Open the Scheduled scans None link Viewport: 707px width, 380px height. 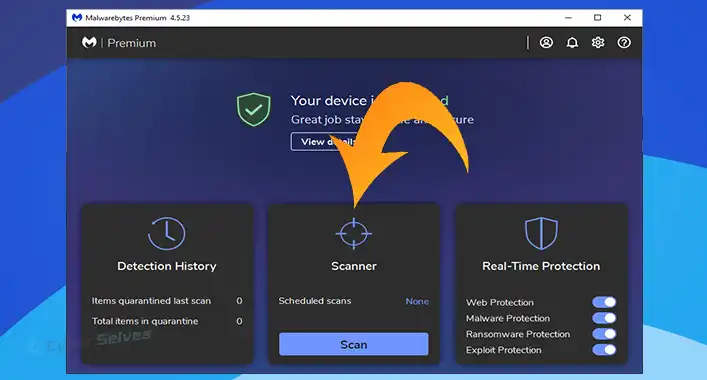(417, 301)
